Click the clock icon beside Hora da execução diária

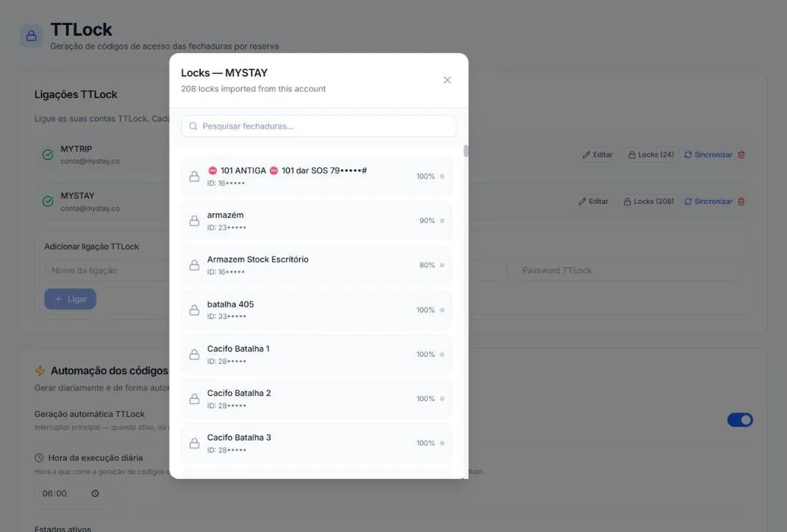(x=39, y=458)
